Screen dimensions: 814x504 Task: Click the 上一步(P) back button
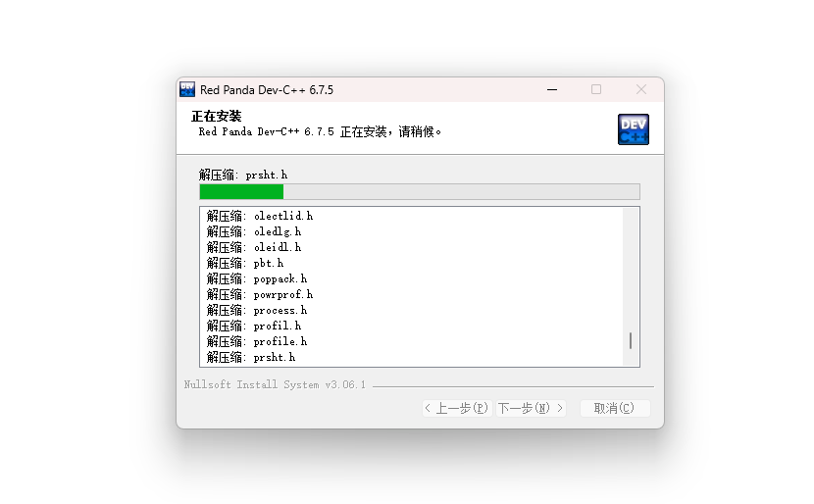[457, 408]
